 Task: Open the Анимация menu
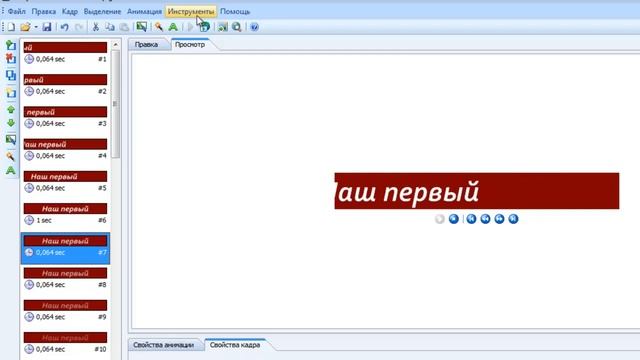pyautogui.click(x=144, y=11)
